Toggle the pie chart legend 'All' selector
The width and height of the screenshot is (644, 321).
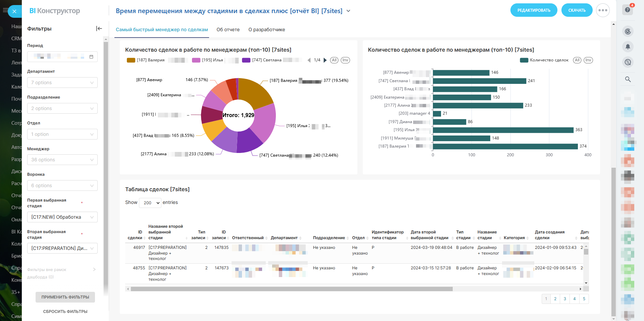tap(334, 60)
